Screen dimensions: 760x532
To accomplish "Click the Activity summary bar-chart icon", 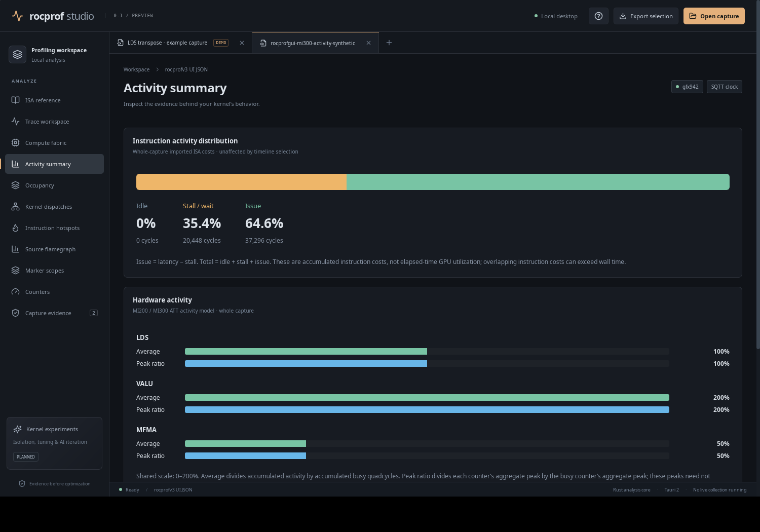I will (16, 164).
